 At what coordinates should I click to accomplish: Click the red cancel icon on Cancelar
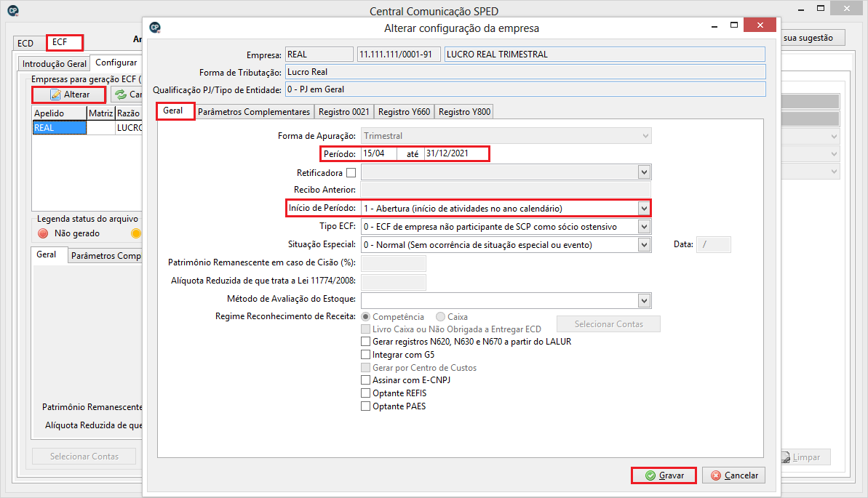tap(716, 475)
